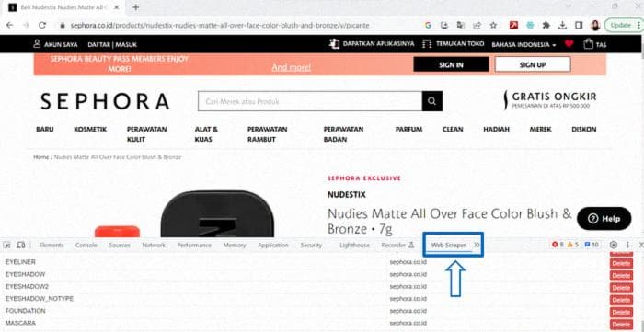Focus the Sephora search input field
Viewport: 644px width, 332px height.
click(310, 101)
